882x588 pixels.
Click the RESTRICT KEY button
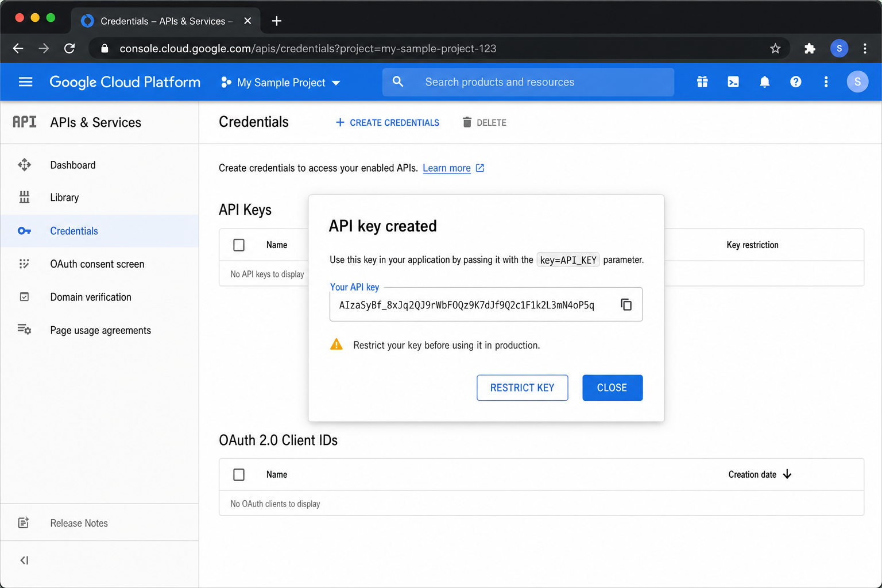click(522, 388)
